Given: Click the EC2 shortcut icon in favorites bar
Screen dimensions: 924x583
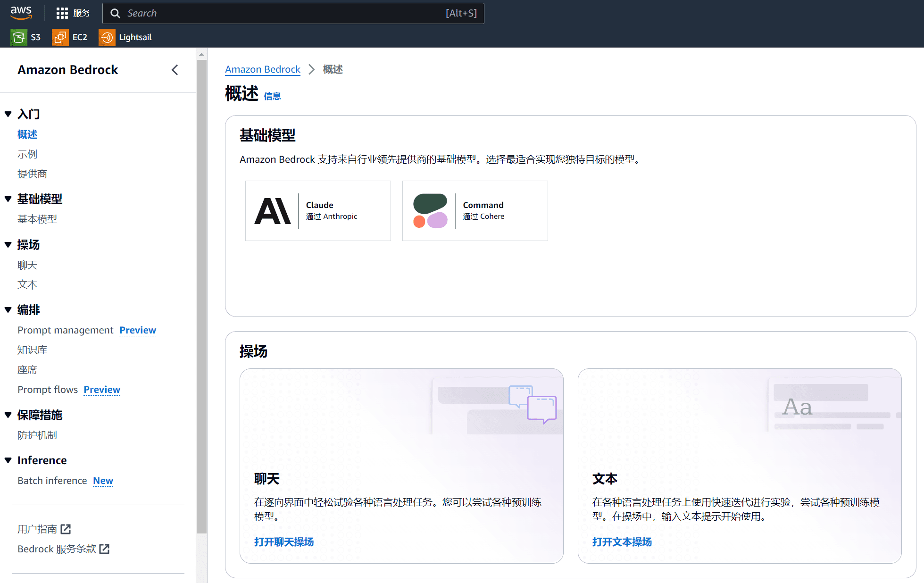Looking at the screenshot, I should tap(59, 37).
